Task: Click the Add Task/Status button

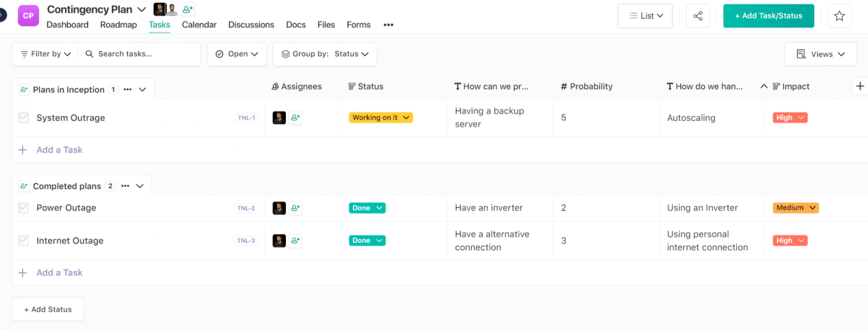Action: [768, 16]
